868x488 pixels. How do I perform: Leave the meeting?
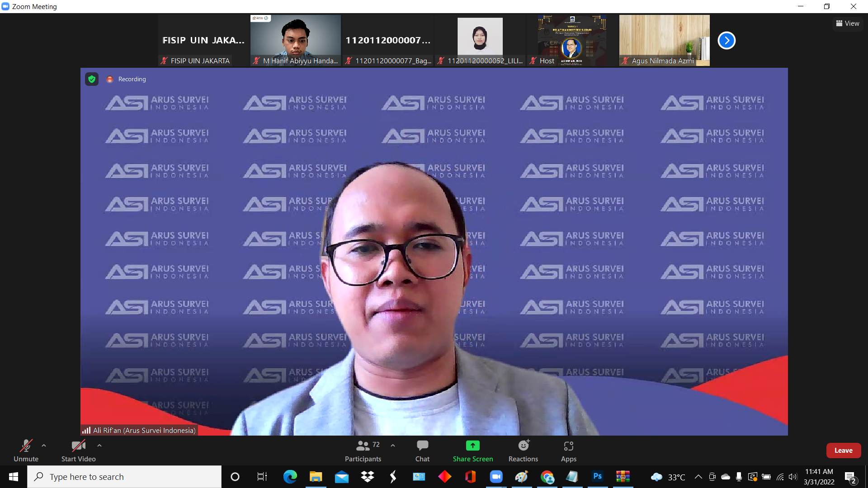843,450
